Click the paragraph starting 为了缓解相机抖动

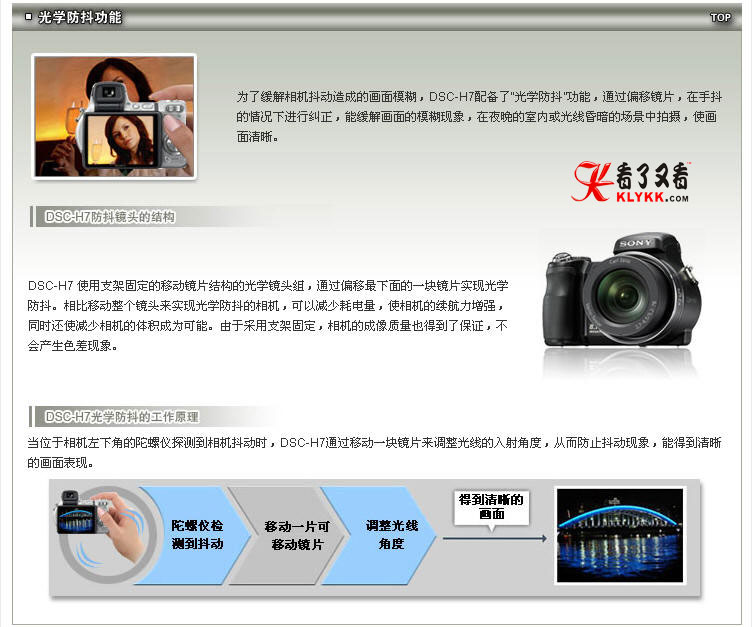pyautogui.click(x=479, y=117)
